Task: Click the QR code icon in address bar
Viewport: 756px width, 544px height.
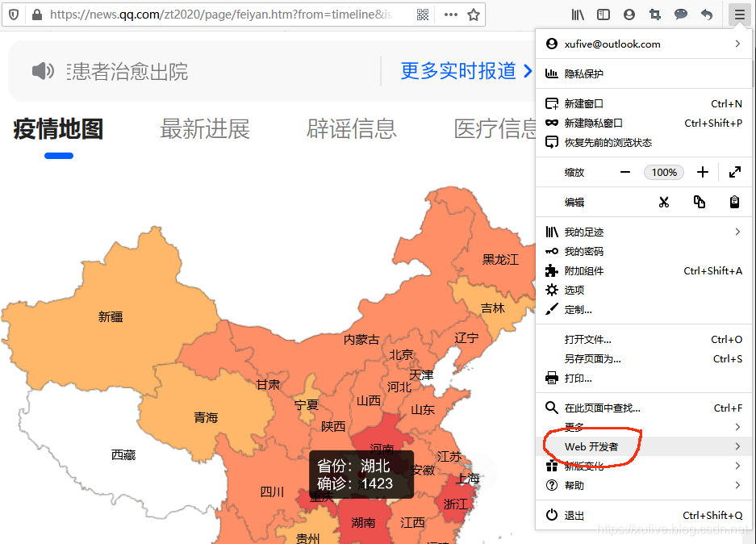Action: [x=422, y=15]
